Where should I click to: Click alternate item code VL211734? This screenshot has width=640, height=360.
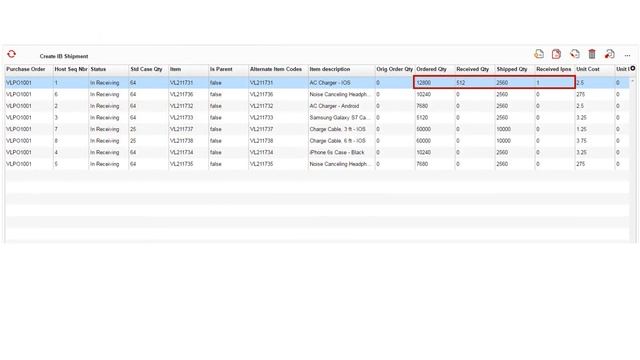pos(261,153)
